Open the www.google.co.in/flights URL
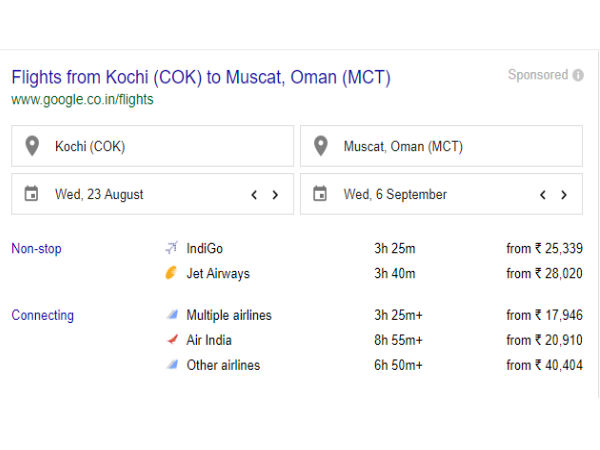Image resolution: width=600 pixels, height=450 pixels. coord(82,100)
